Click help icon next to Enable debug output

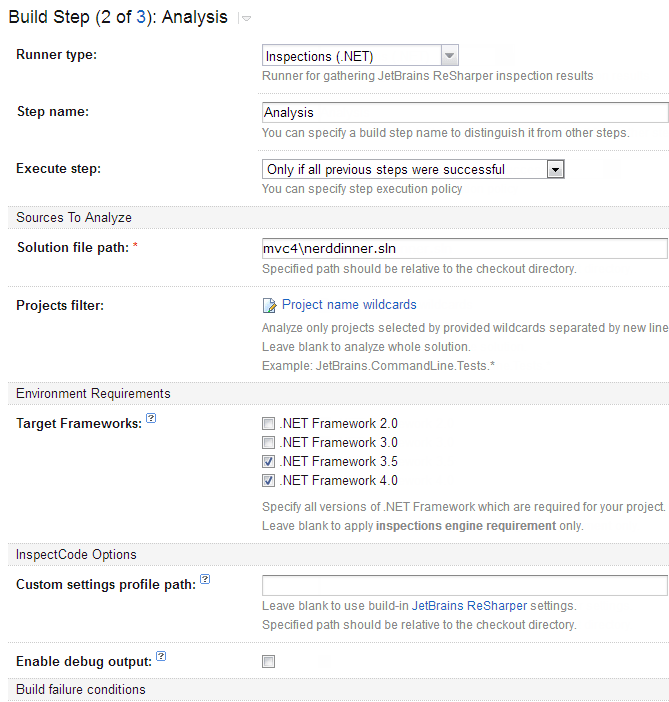click(161, 657)
